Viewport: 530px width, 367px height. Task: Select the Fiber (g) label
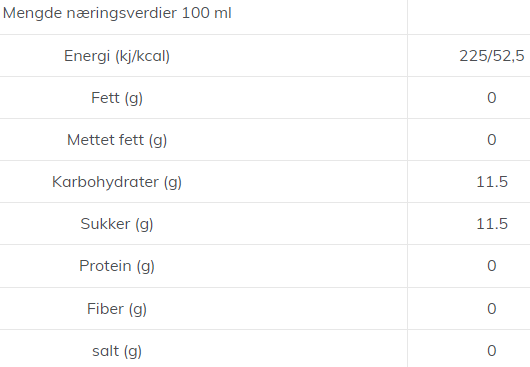117,309
